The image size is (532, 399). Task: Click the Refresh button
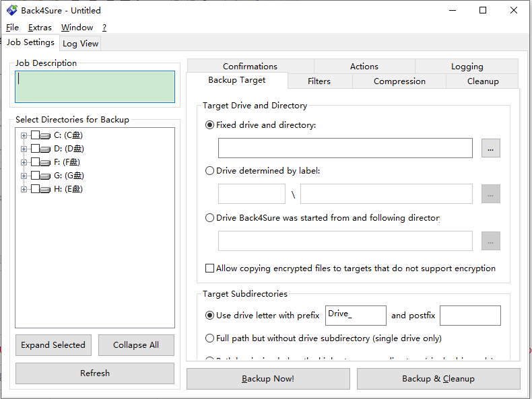coord(95,373)
